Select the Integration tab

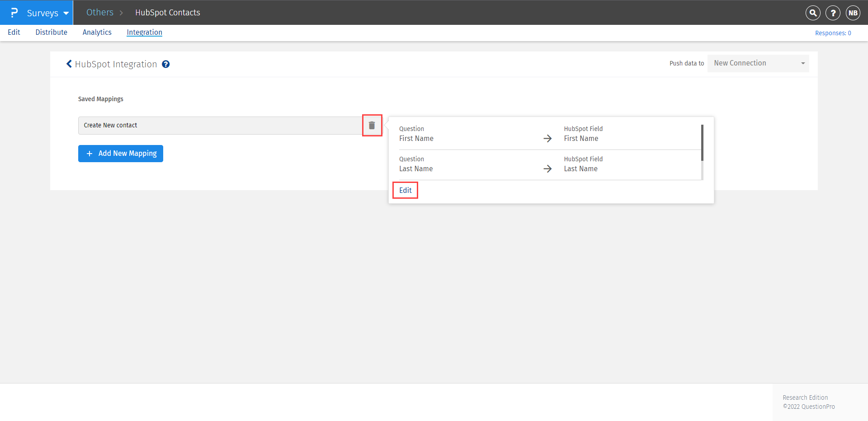[145, 32]
